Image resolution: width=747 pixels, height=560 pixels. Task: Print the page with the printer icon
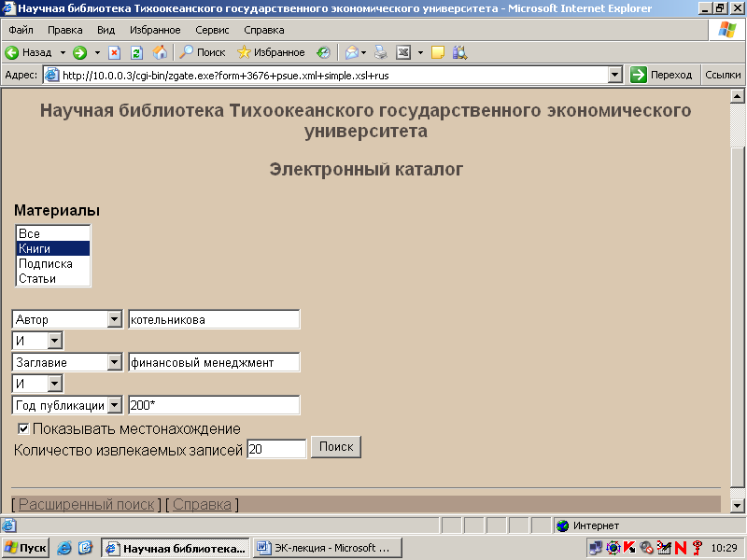point(380,52)
